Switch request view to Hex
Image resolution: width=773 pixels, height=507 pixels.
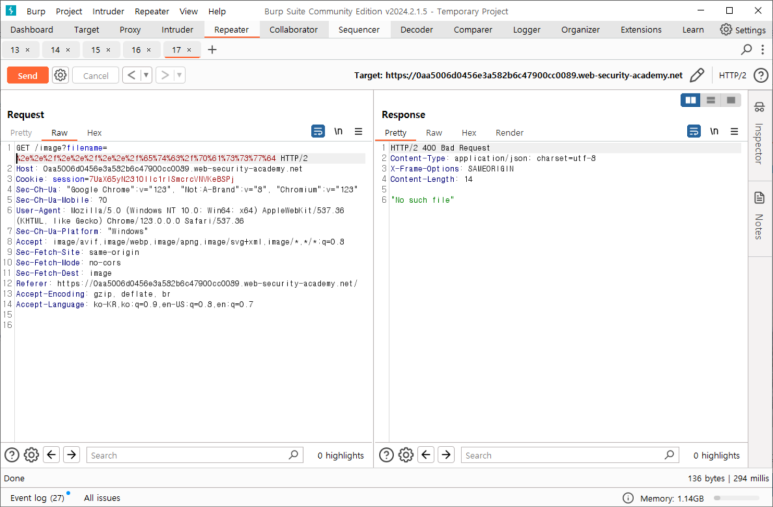(x=94, y=133)
